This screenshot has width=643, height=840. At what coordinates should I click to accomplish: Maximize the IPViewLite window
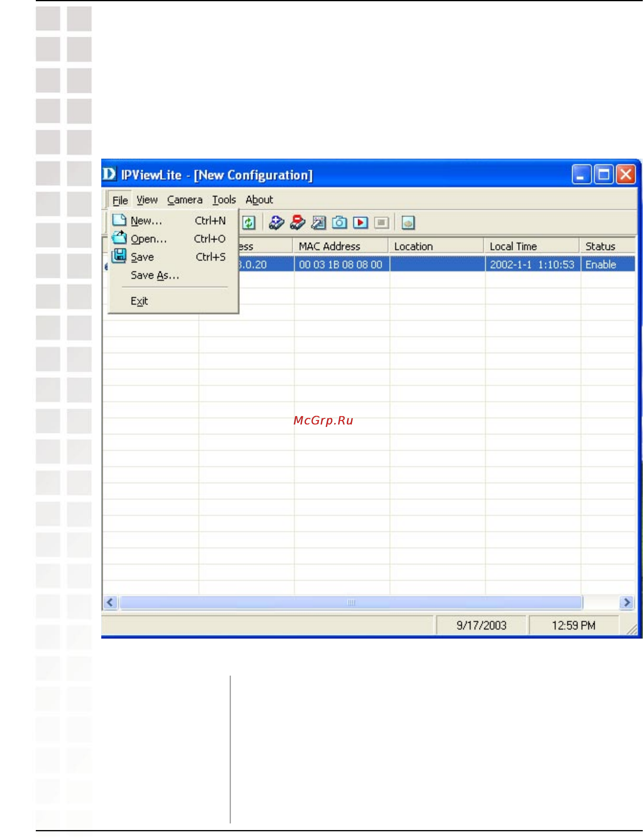(604, 175)
